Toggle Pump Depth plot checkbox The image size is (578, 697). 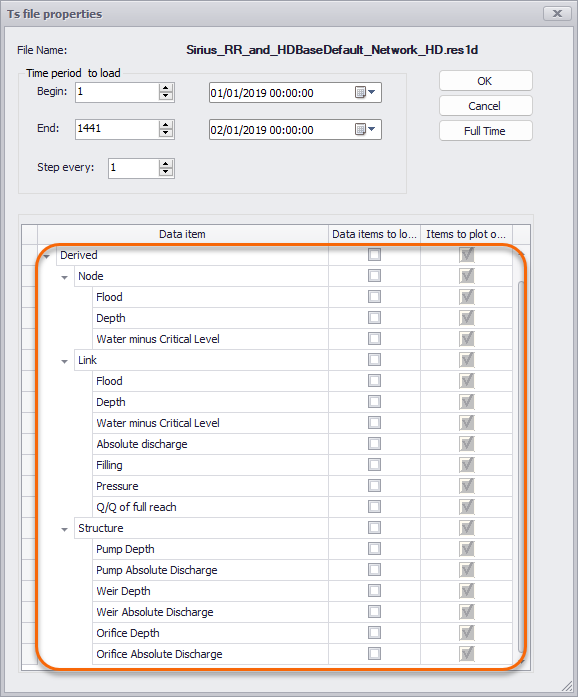[467, 549]
